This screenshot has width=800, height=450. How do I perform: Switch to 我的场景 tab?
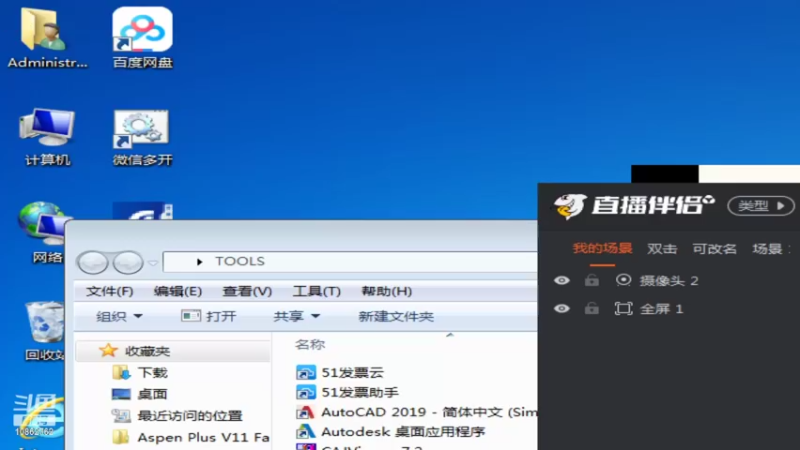coord(602,248)
